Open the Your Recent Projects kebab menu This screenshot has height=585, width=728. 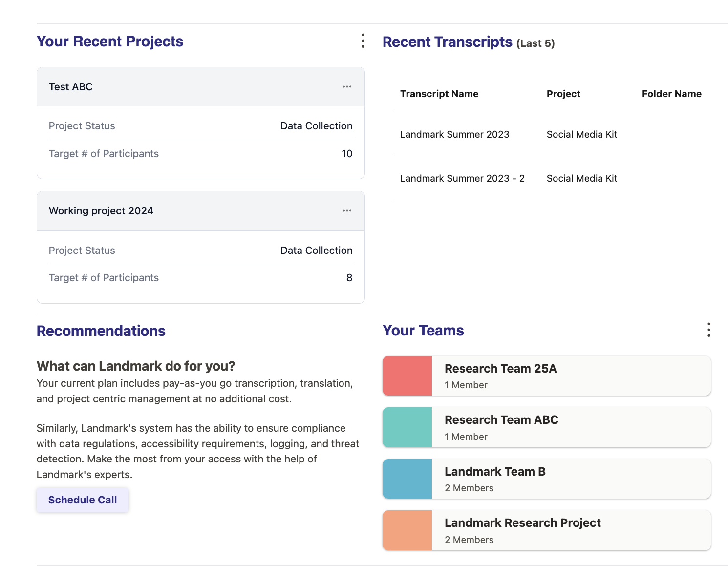coord(363,41)
